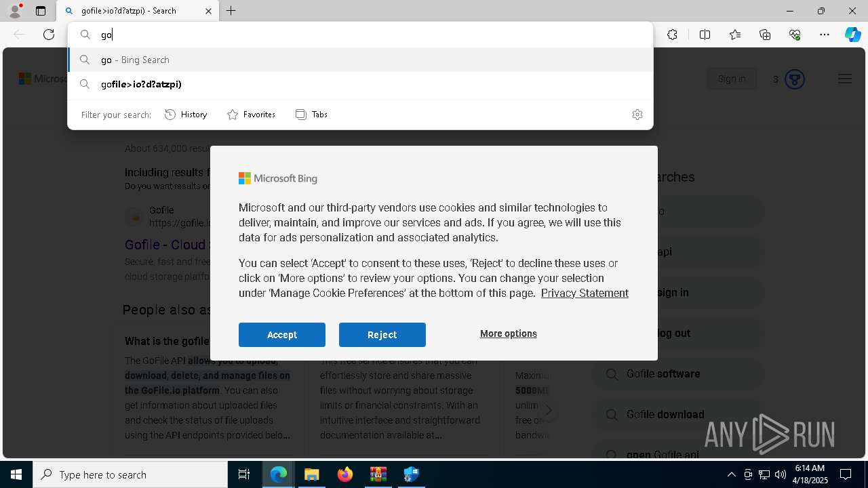The image size is (868, 488).
Task: Reload the page with refresh icon
Action: click(x=49, y=35)
